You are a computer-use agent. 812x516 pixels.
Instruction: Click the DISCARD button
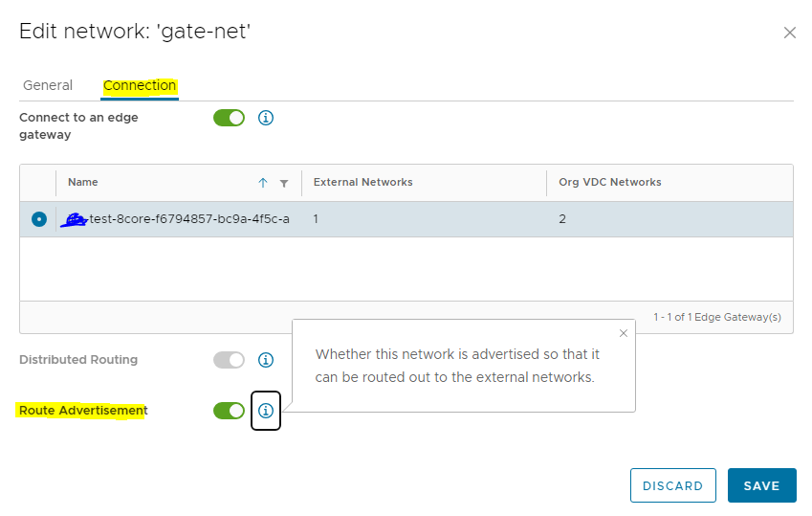672,486
